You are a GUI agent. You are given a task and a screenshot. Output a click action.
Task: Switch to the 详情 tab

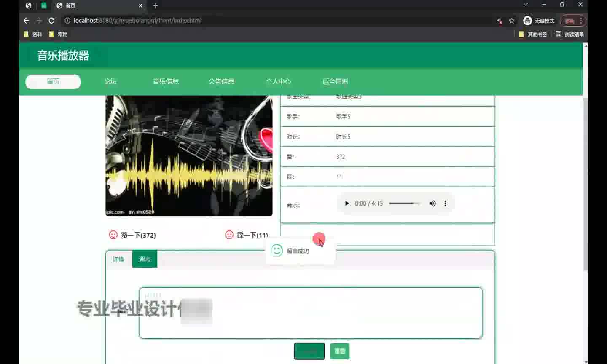click(118, 259)
